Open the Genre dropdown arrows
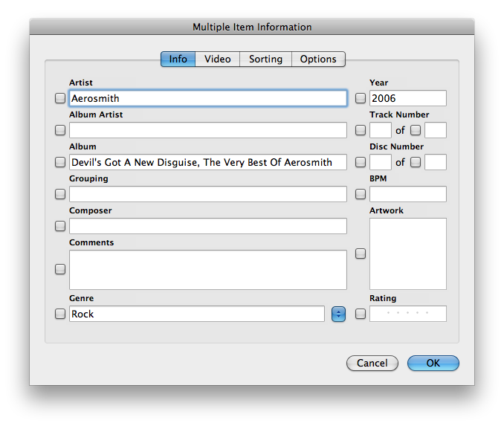 click(x=338, y=314)
